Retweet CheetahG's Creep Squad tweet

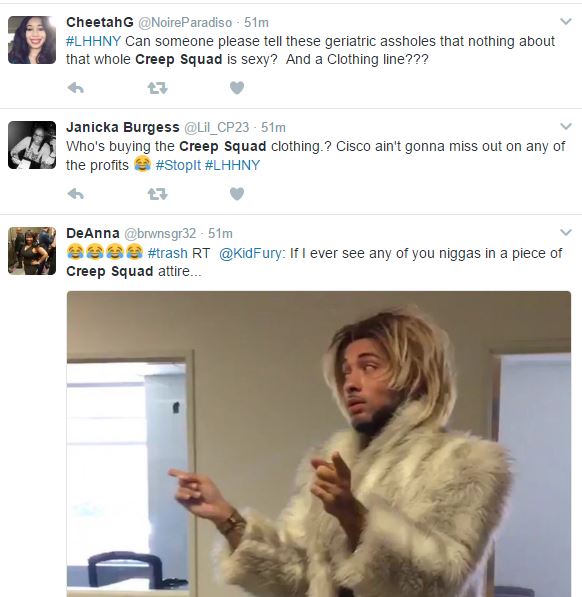tap(157, 88)
